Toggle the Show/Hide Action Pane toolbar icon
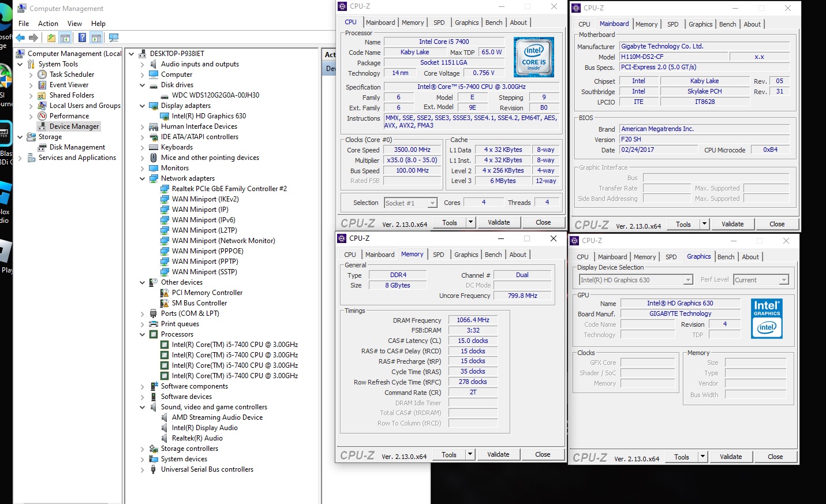 (x=96, y=38)
